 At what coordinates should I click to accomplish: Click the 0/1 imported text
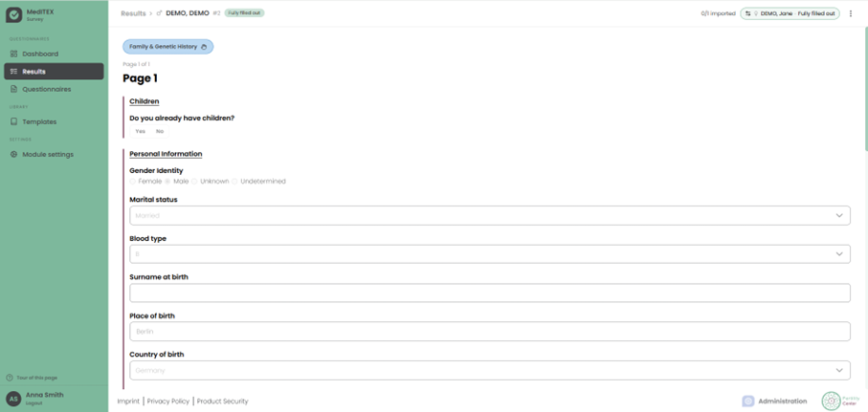[x=718, y=13]
